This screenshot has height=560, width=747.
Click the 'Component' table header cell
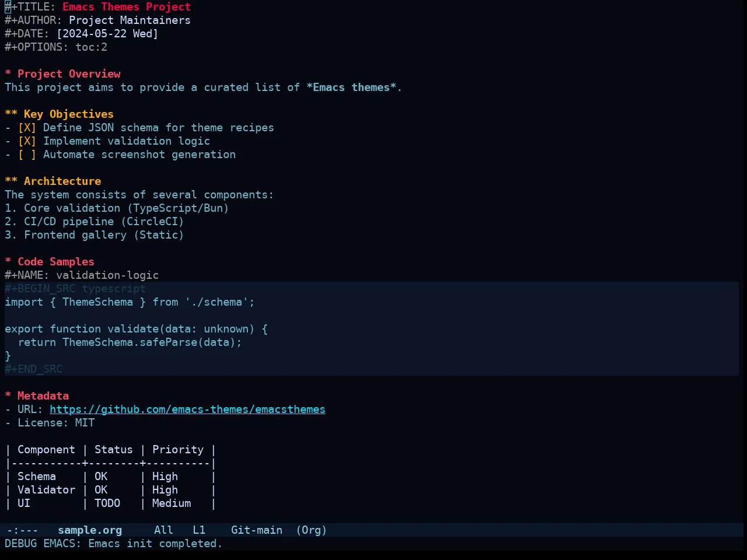46,450
